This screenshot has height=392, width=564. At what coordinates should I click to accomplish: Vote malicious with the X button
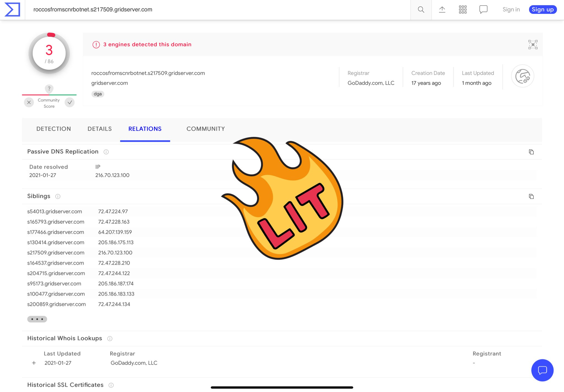pos(29,102)
